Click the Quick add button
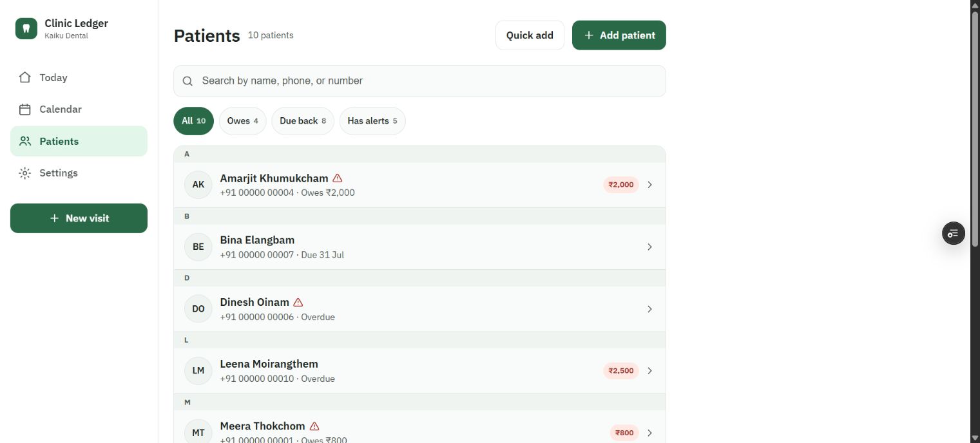 coord(530,35)
